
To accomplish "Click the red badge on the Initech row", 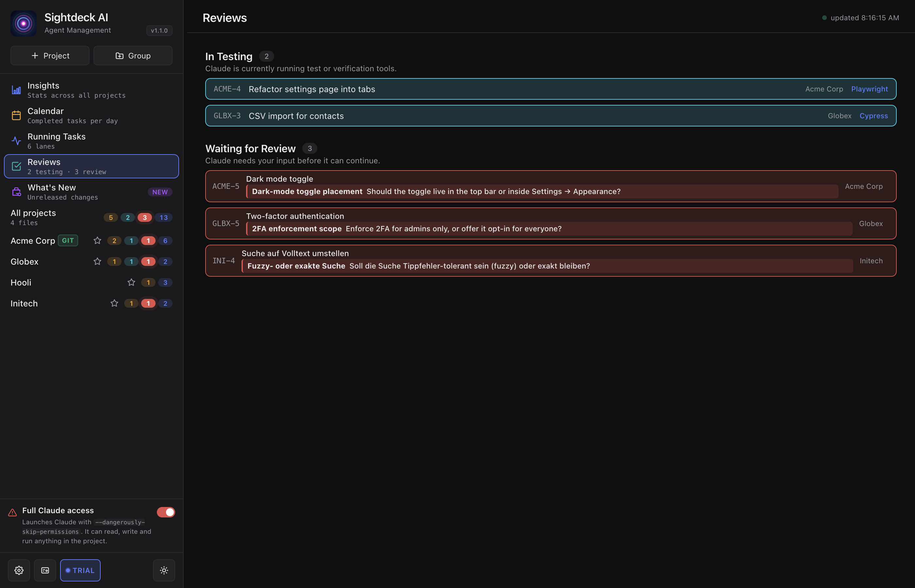I will click(x=148, y=303).
